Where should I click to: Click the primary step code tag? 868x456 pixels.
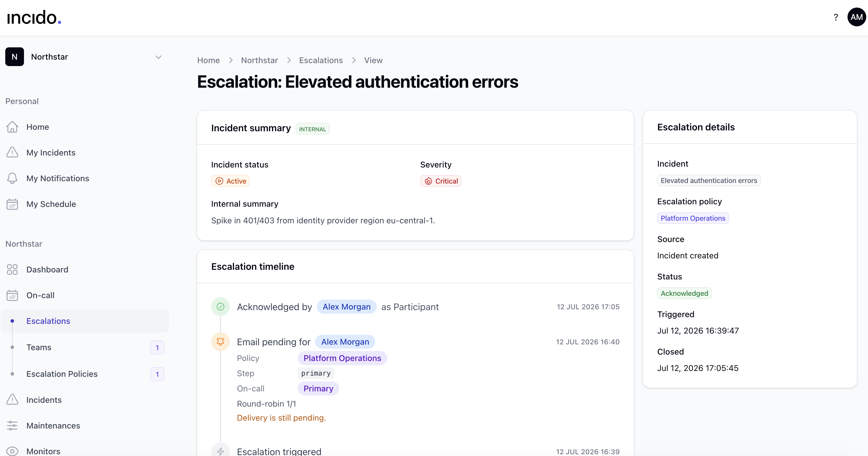tap(316, 373)
